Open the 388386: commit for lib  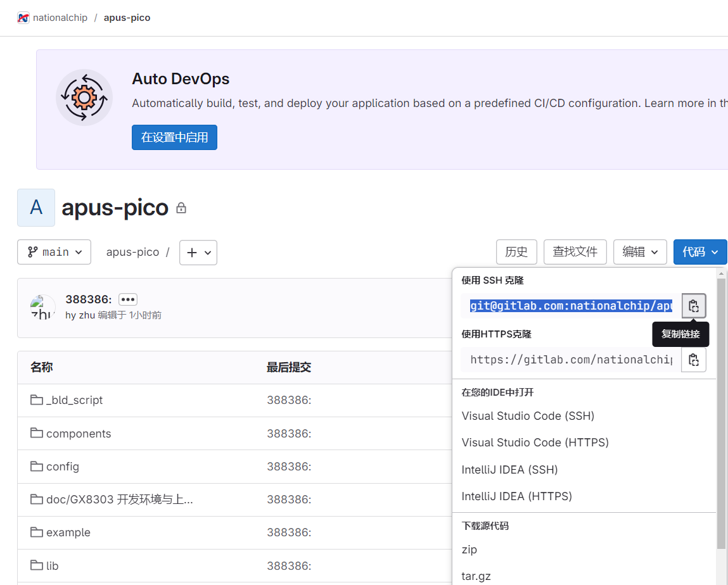tap(289, 565)
